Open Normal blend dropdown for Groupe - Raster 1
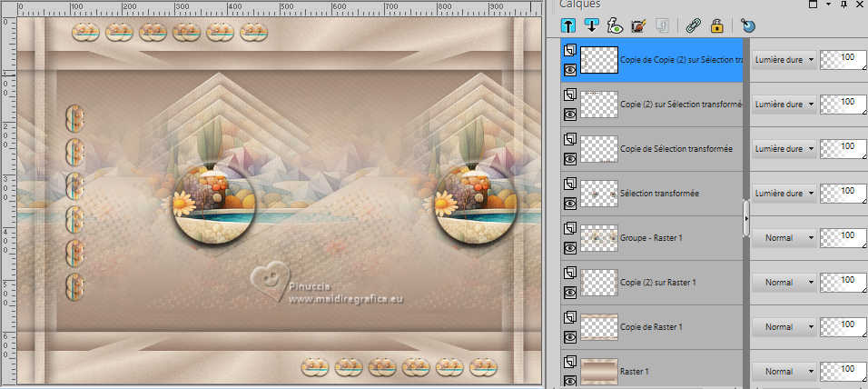Screen dimensions: 868x389 (x=784, y=238)
